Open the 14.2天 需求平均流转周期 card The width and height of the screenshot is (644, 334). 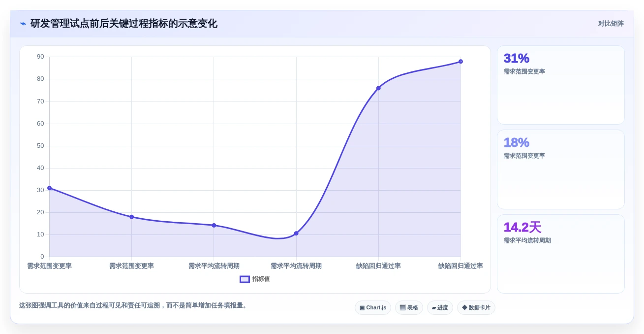561,254
